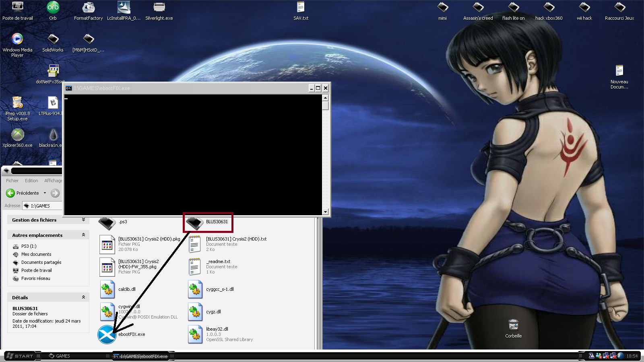Open the mimi desktop folder

tap(442, 11)
